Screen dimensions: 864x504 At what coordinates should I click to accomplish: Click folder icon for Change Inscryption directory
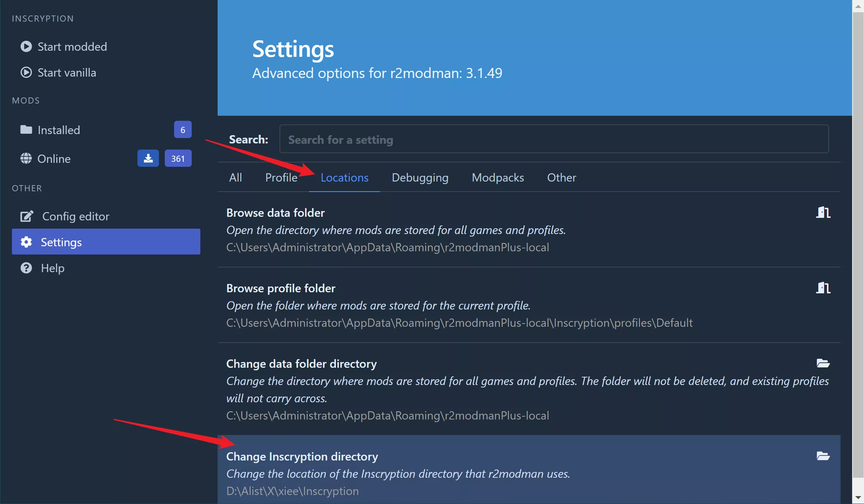point(823,456)
